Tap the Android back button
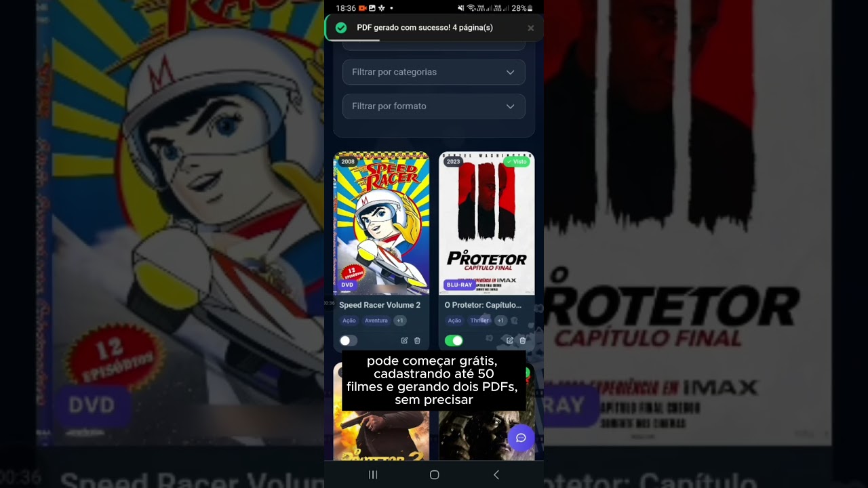The width and height of the screenshot is (868, 488). coord(496,474)
